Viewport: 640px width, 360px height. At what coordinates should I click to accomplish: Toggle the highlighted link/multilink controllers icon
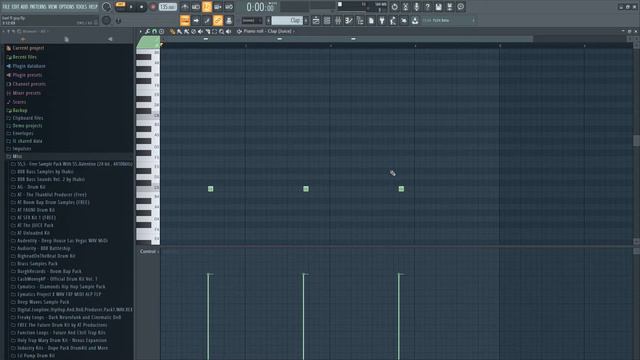[218, 20]
